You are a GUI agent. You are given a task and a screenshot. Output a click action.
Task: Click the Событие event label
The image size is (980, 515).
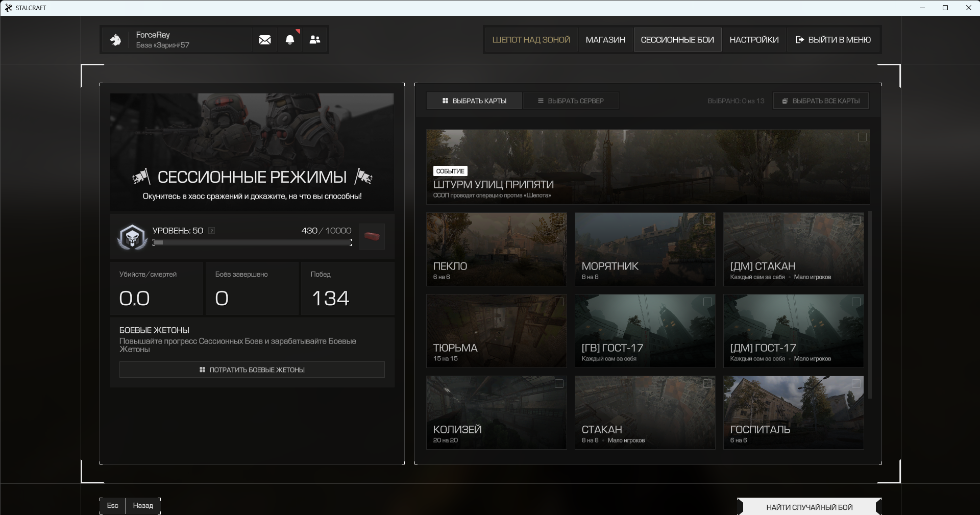pos(450,171)
